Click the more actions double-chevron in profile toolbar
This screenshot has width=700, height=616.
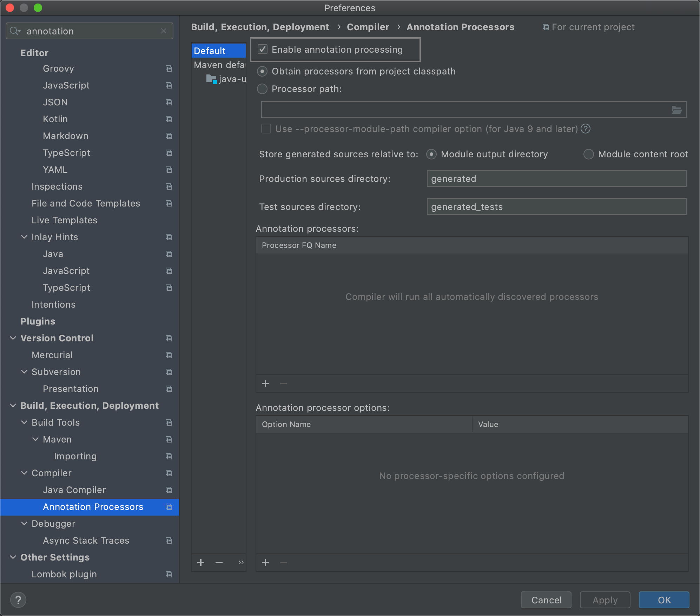tap(241, 563)
